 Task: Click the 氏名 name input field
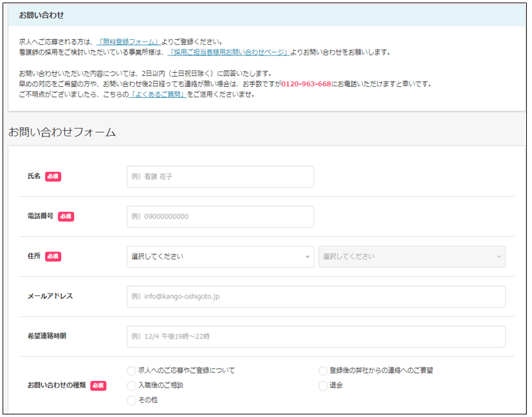(220, 177)
